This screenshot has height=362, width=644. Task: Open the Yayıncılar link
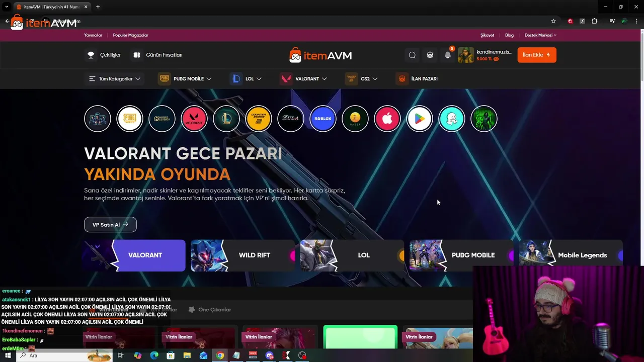click(x=93, y=35)
